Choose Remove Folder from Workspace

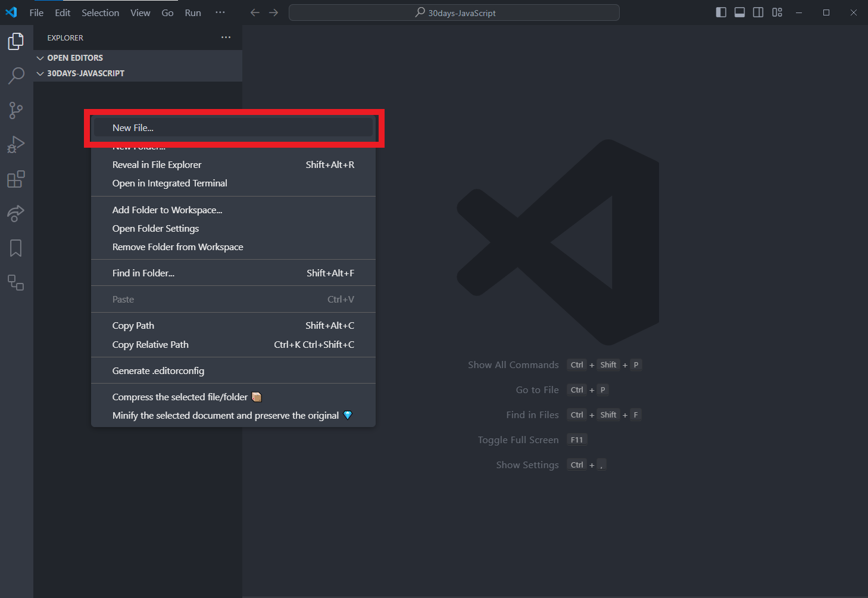tap(233, 247)
